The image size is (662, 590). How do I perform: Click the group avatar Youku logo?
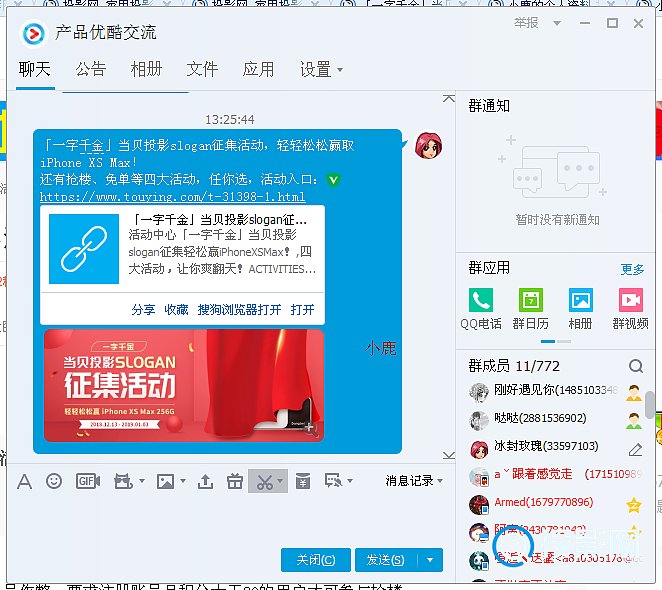pos(33,33)
